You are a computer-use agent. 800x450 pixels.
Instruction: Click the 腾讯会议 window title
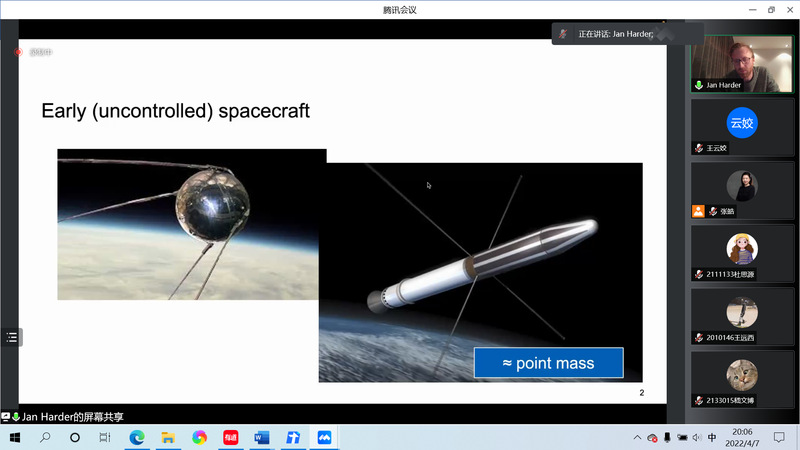click(x=400, y=10)
